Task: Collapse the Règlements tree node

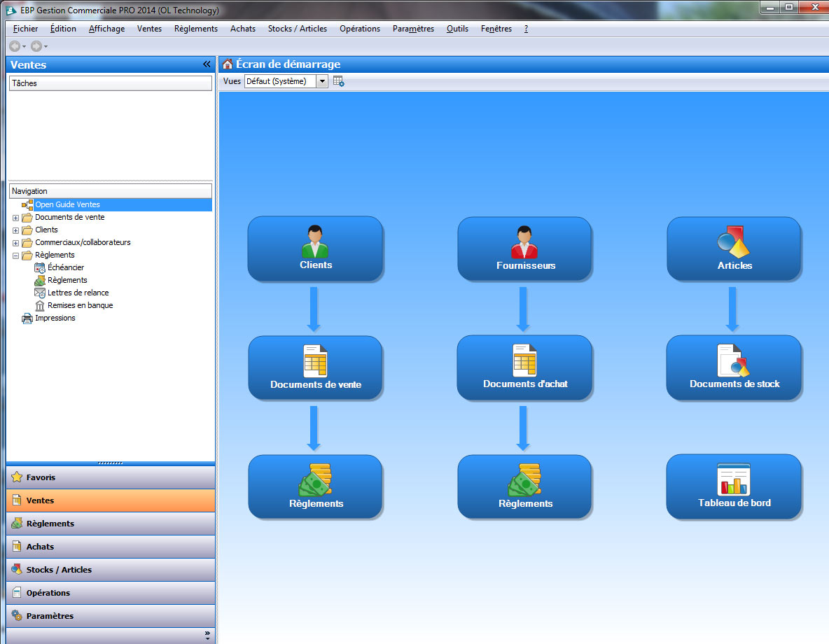Action: coord(16,256)
